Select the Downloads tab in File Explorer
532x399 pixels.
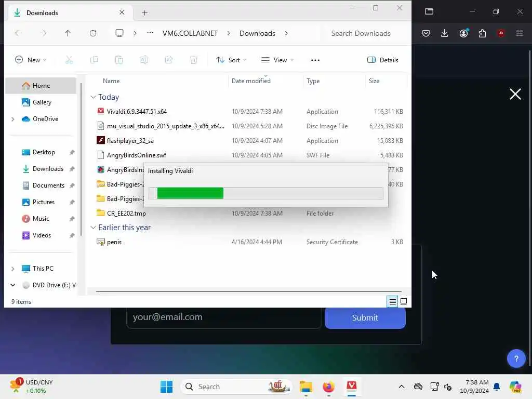[x=70, y=13]
